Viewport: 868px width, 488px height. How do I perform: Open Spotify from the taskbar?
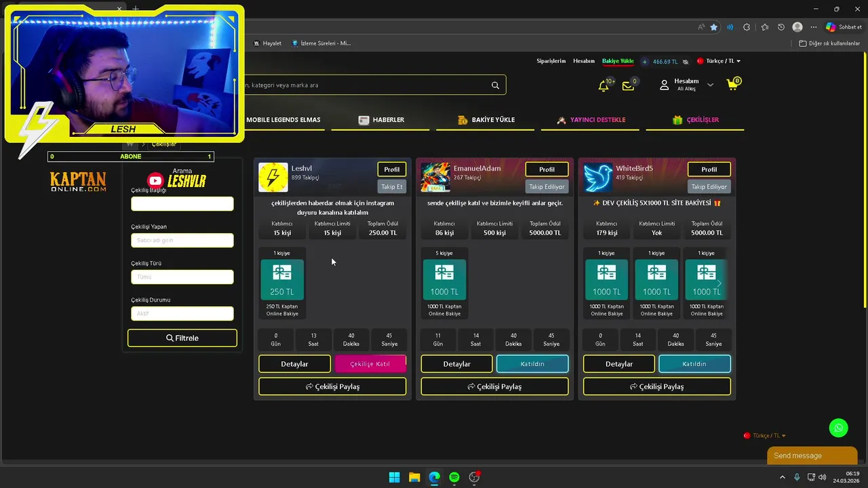[x=454, y=477]
